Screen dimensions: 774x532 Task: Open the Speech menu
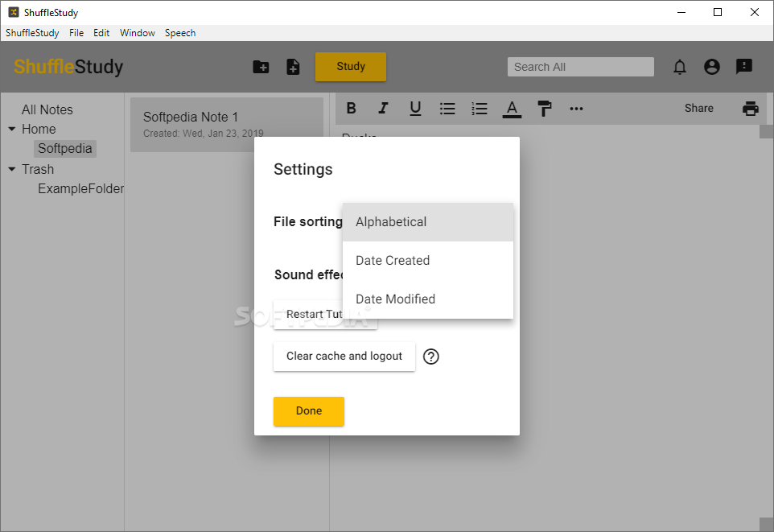[x=180, y=33]
